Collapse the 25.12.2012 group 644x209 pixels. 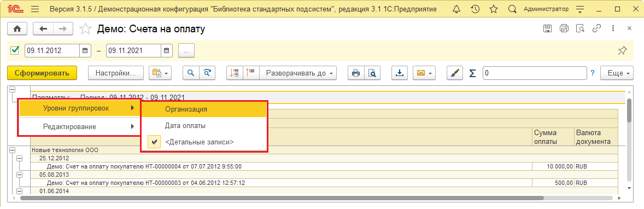pos(19,158)
